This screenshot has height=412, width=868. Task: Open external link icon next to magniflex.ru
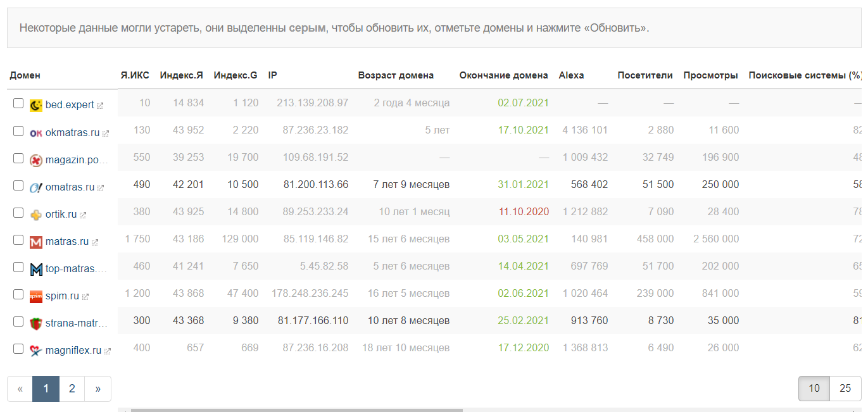(108, 351)
